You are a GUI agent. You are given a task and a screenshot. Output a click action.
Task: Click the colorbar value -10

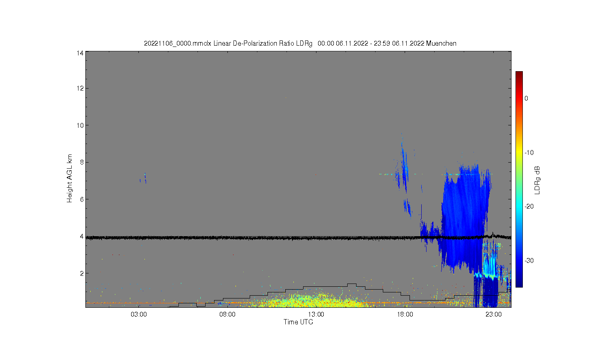[x=529, y=152]
